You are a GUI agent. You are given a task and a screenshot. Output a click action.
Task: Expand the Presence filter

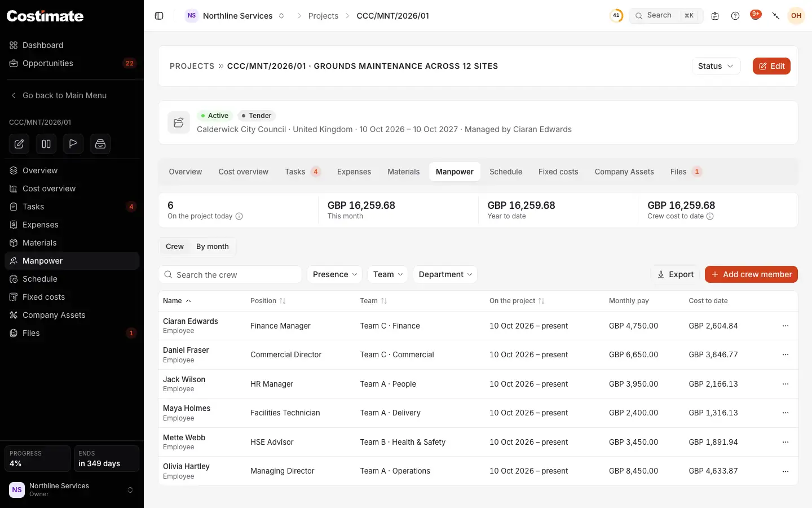click(x=335, y=274)
